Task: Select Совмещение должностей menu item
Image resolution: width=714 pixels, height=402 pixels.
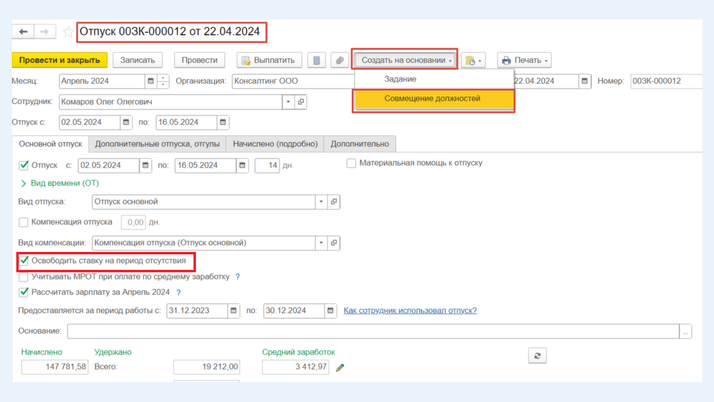Action: (432, 99)
